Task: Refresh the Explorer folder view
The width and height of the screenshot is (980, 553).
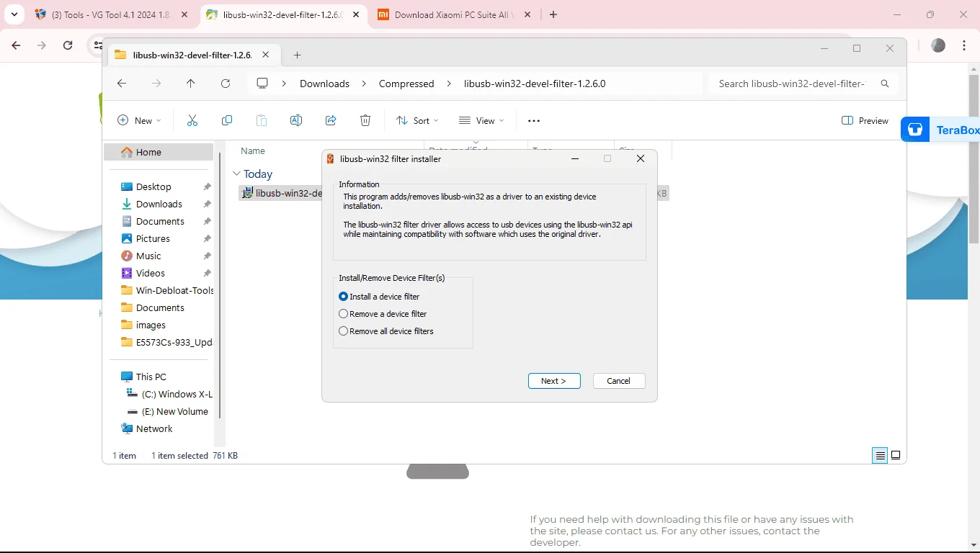Action: point(226,84)
